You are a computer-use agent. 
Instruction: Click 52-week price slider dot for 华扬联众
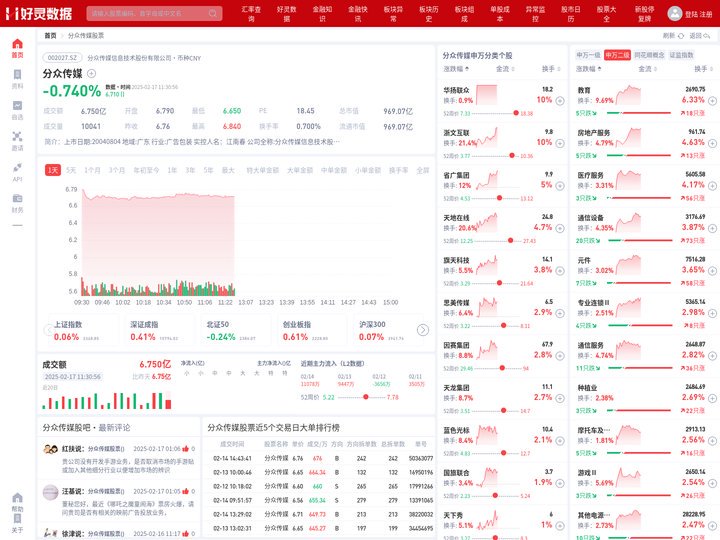(x=516, y=113)
